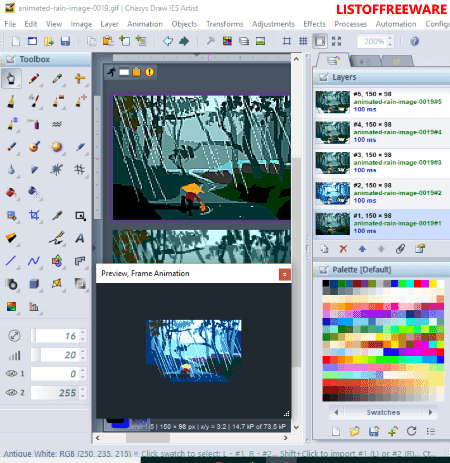
Task: Toggle the highlighted frame view button
Action: 320,41
